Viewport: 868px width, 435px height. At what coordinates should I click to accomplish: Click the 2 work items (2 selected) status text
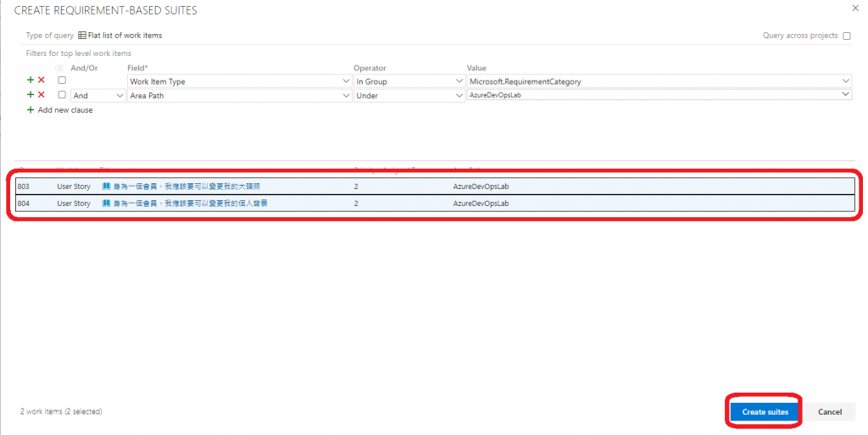(x=61, y=412)
